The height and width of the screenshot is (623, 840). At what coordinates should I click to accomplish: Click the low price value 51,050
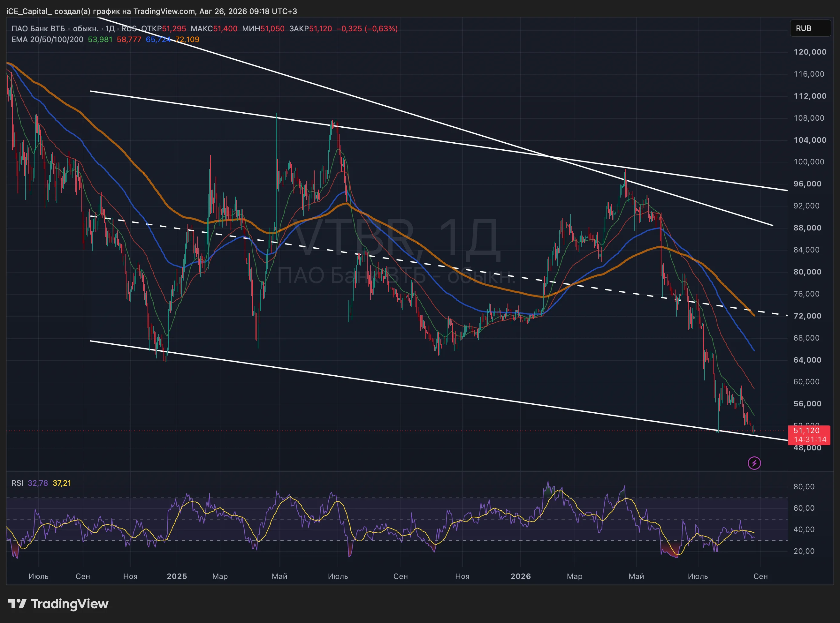(272, 29)
